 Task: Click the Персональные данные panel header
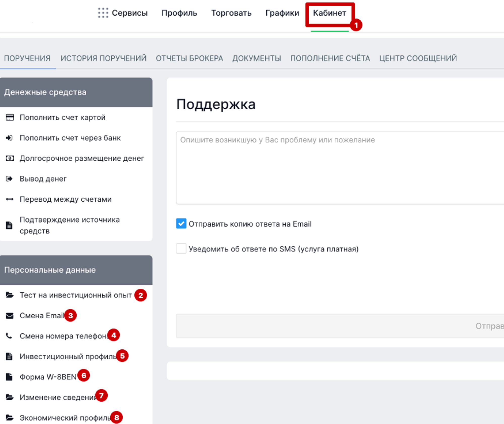click(76, 270)
